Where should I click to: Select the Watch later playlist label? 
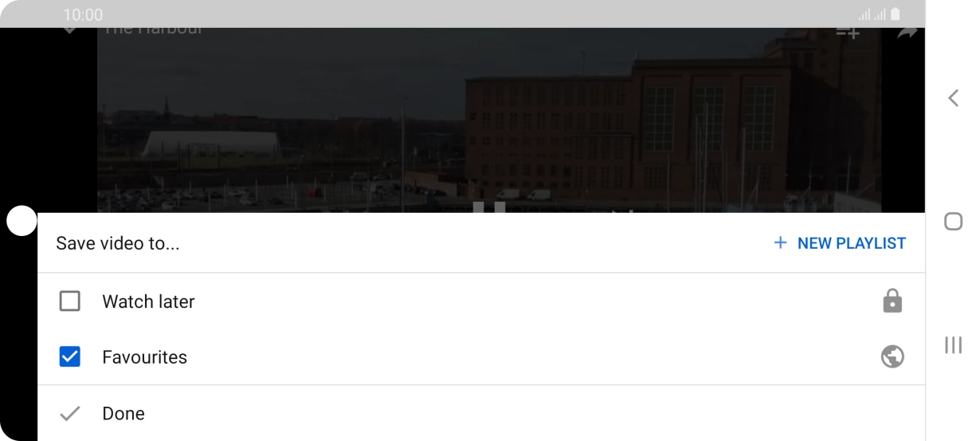148,301
